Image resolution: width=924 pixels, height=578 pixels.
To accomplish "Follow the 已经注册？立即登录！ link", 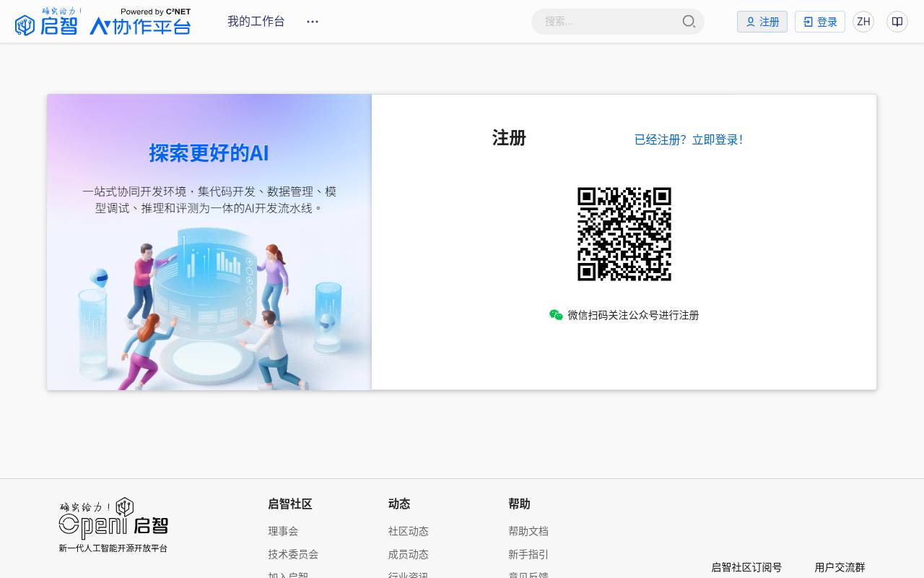I will click(x=689, y=139).
